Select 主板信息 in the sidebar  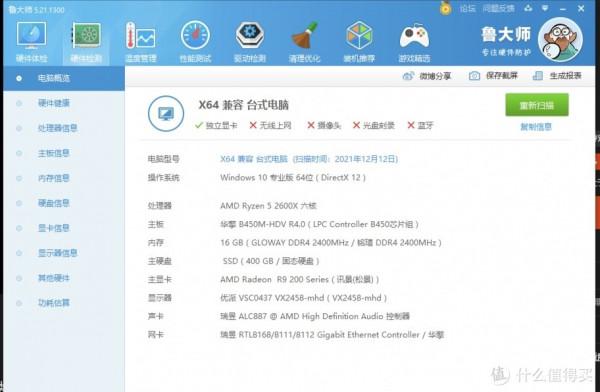(64, 153)
